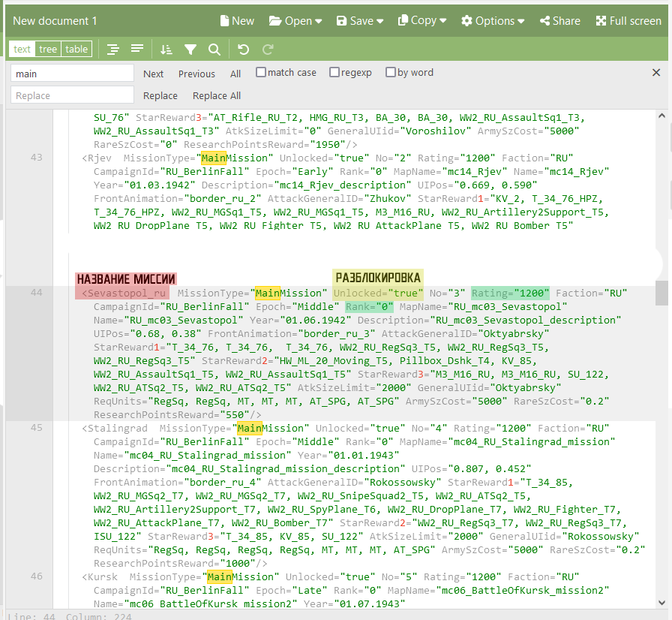Click the vertical scrollbar thumb
This screenshot has width=672, height=620.
point(661,293)
